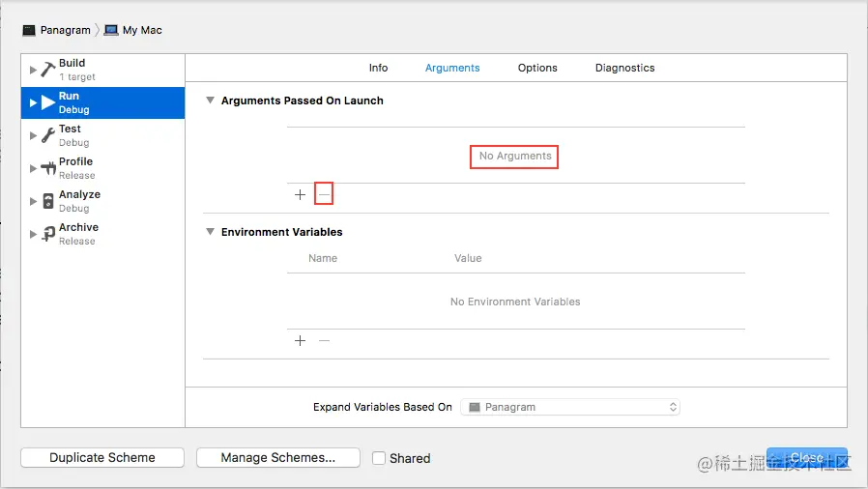
Task: Add an environment variable with plus button
Action: (300, 341)
